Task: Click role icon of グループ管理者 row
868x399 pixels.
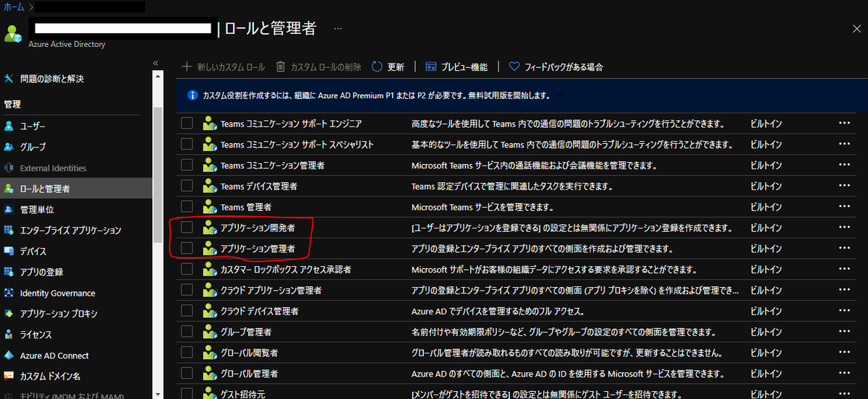Action: pyautogui.click(x=210, y=332)
